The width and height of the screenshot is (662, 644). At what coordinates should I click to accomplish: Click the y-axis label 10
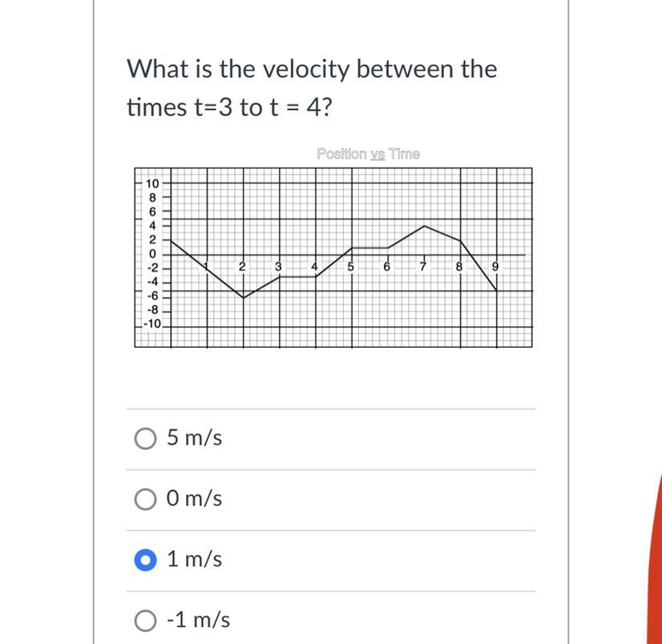152,183
